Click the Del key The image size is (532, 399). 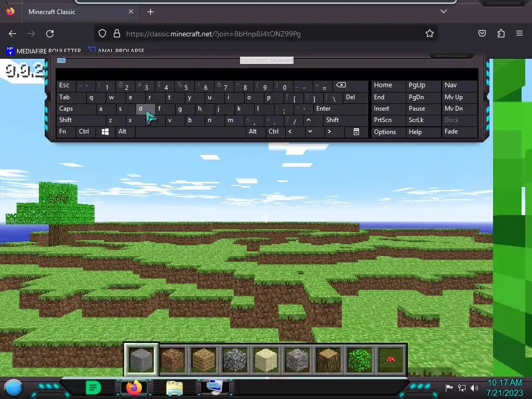(x=355, y=97)
